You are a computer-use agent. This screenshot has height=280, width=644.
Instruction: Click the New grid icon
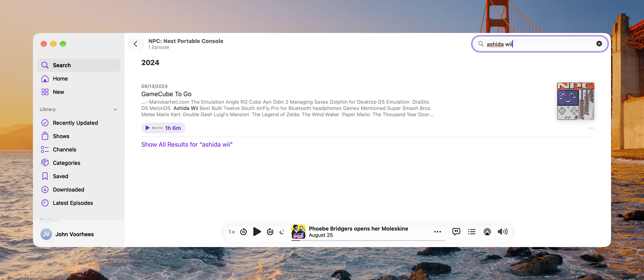[x=45, y=92]
